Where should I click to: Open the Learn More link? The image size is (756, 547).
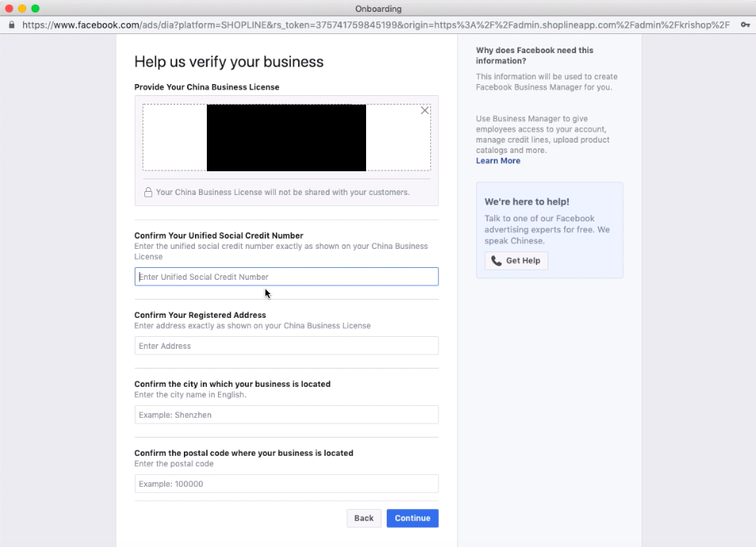coord(498,161)
